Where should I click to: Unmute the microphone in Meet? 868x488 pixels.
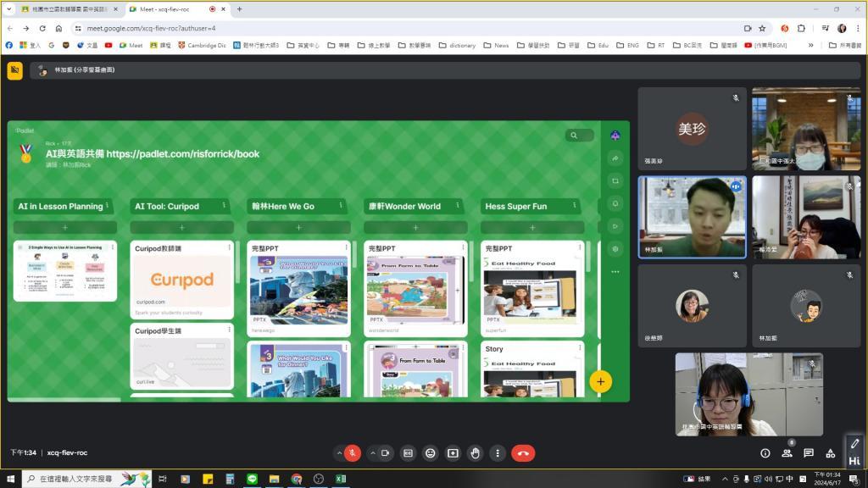(x=353, y=453)
